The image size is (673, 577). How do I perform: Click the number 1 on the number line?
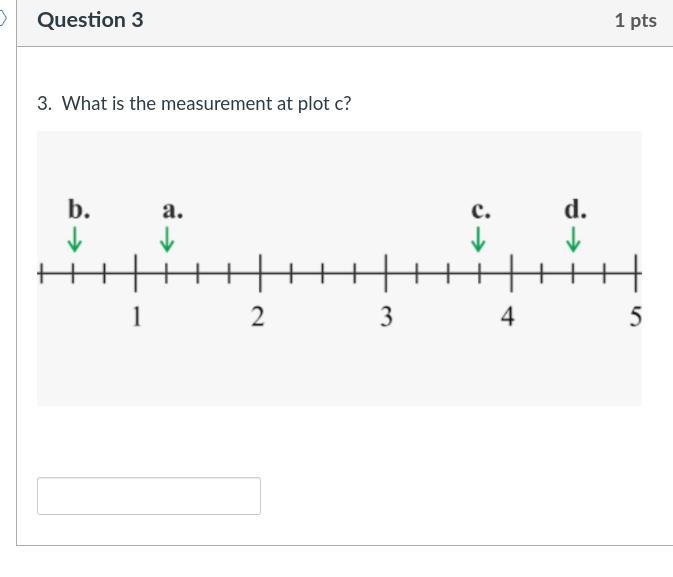click(136, 317)
